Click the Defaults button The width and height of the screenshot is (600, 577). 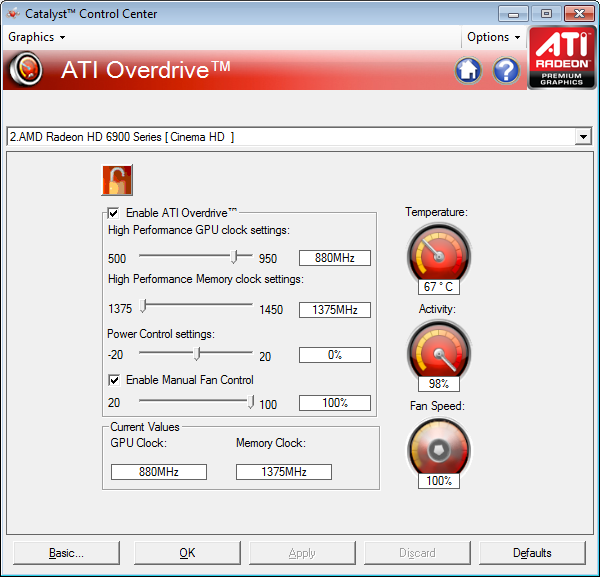(532, 553)
